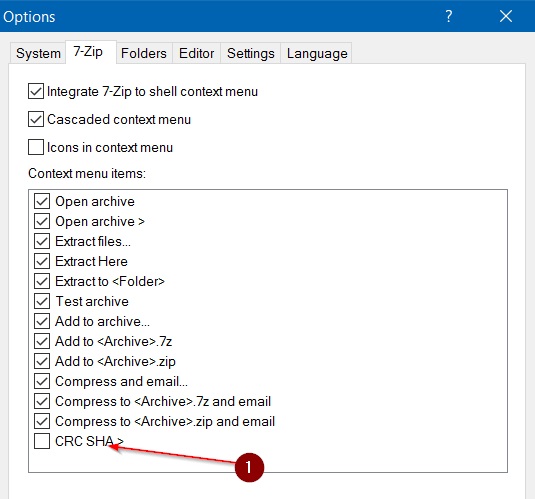Close the Options dialog
The height and width of the screenshot is (499, 535).
click(x=506, y=16)
